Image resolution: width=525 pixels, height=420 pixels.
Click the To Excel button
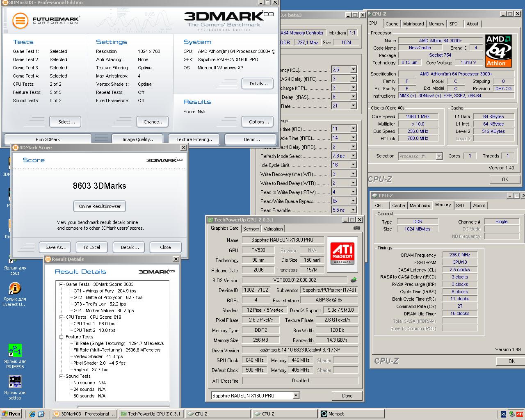[91, 247]
